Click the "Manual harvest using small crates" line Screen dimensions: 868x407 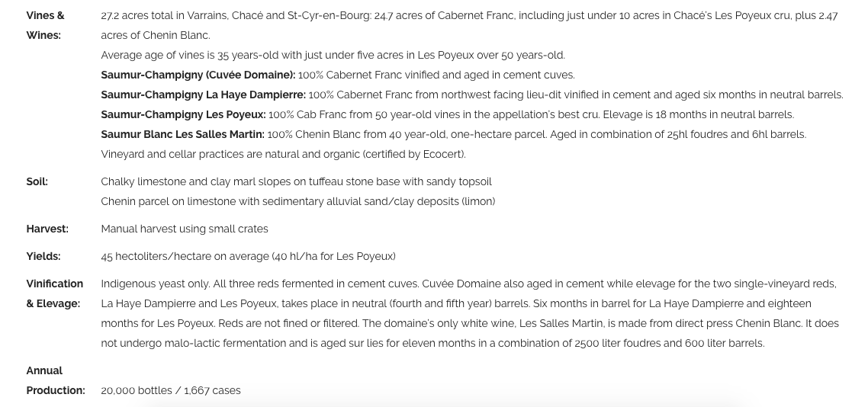[185, 229]
